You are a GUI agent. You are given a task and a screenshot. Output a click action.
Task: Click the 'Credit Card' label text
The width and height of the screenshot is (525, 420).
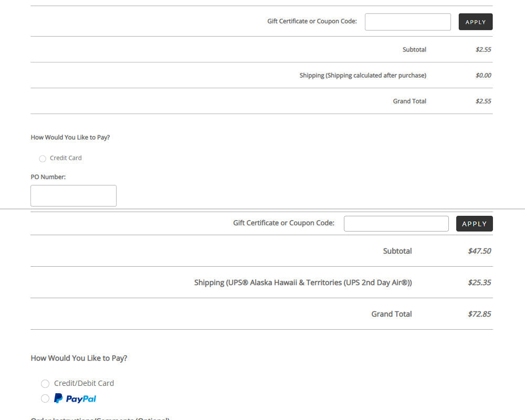click(66, 157)
